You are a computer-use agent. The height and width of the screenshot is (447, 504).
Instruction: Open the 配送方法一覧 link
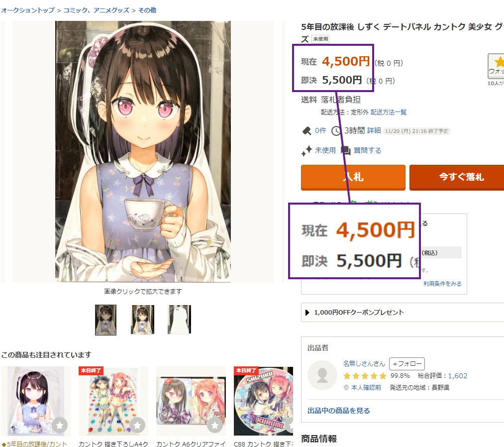389,112
